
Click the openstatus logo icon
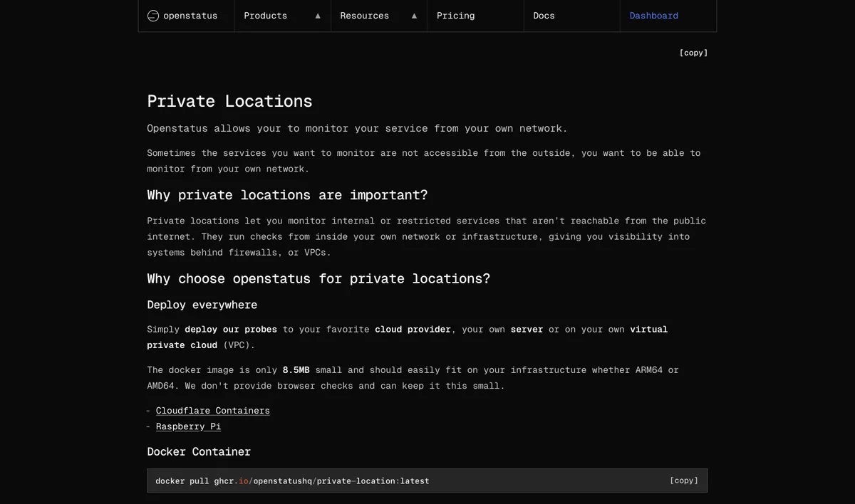click(153, 16)
